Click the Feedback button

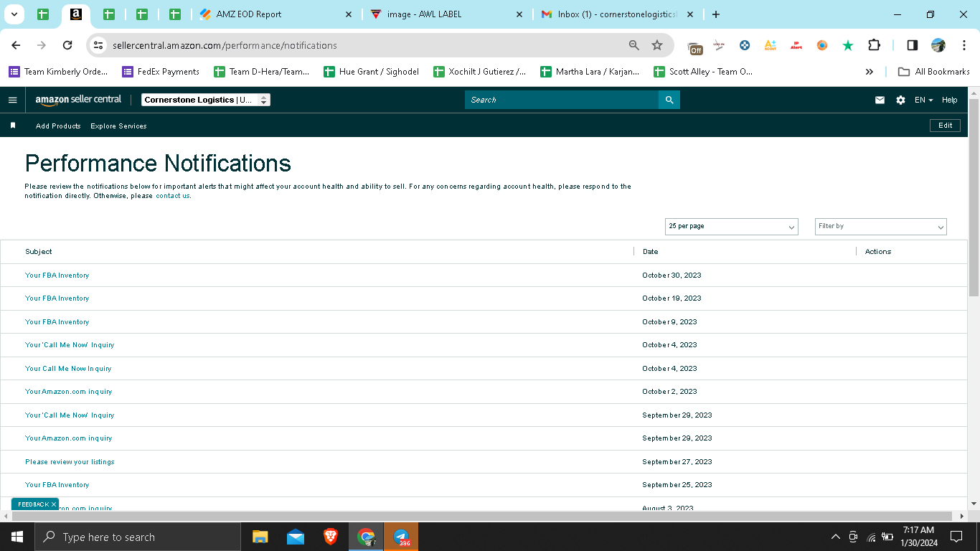[x=33, y=504]
